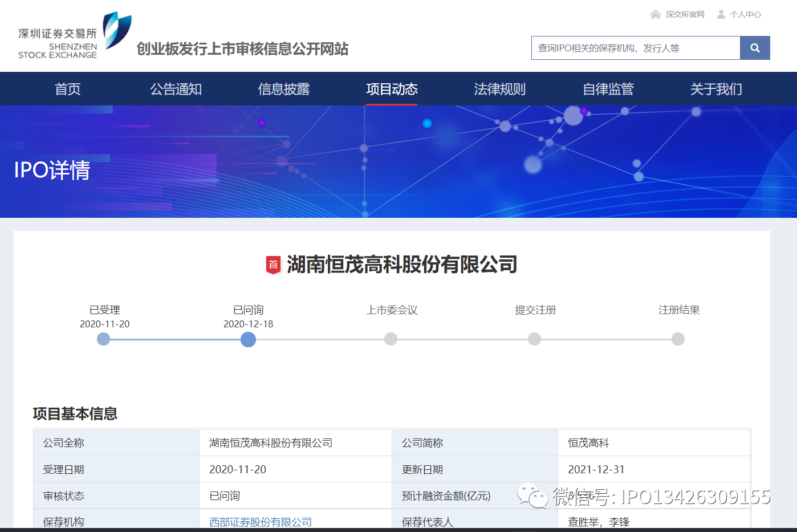
Task: Click the red 首 badge icon
Action: pyautogui.click(x=274, y=265)
